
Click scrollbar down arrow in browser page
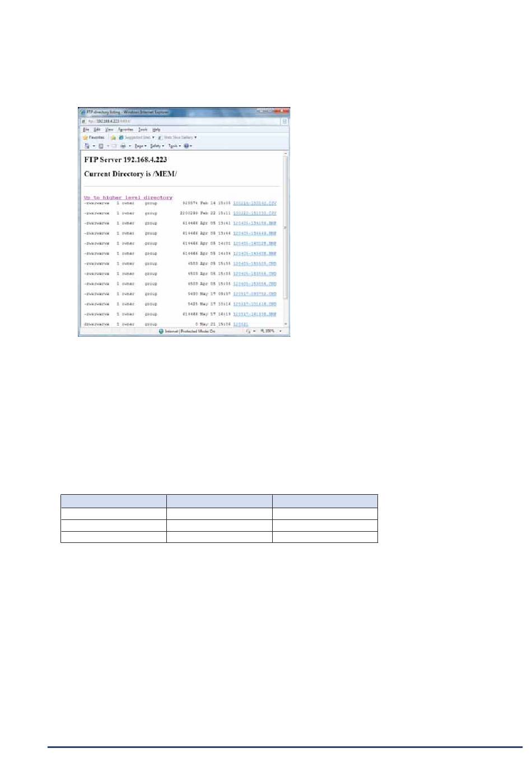(x=286, y=324)
